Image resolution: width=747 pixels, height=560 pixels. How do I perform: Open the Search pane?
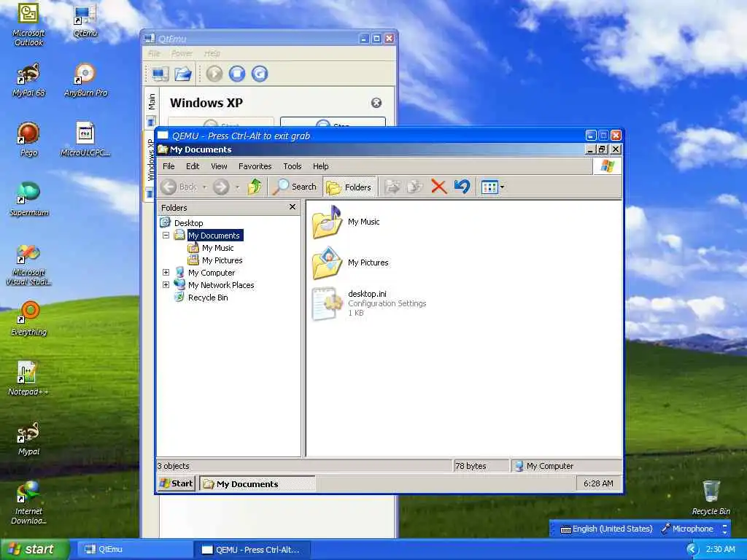click(295, 187)
